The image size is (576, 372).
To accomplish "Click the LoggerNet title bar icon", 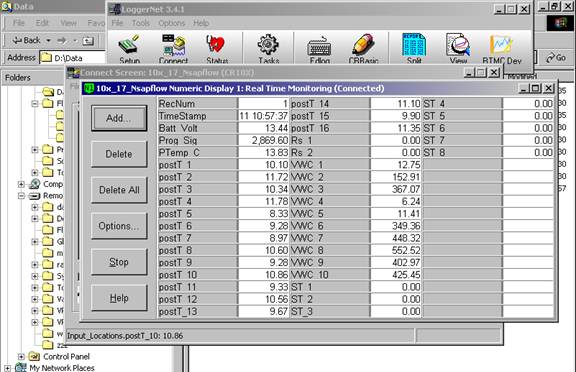I will (115, 9).
